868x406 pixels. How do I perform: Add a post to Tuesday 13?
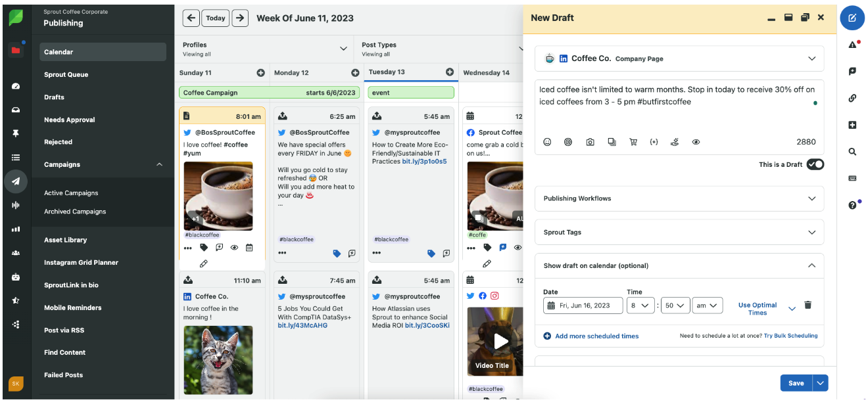450,72
